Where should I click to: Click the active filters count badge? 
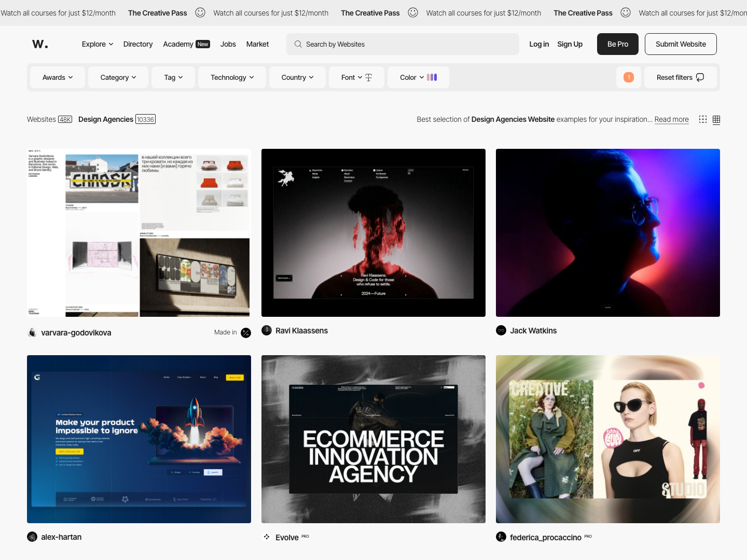(x=629, y=77)
